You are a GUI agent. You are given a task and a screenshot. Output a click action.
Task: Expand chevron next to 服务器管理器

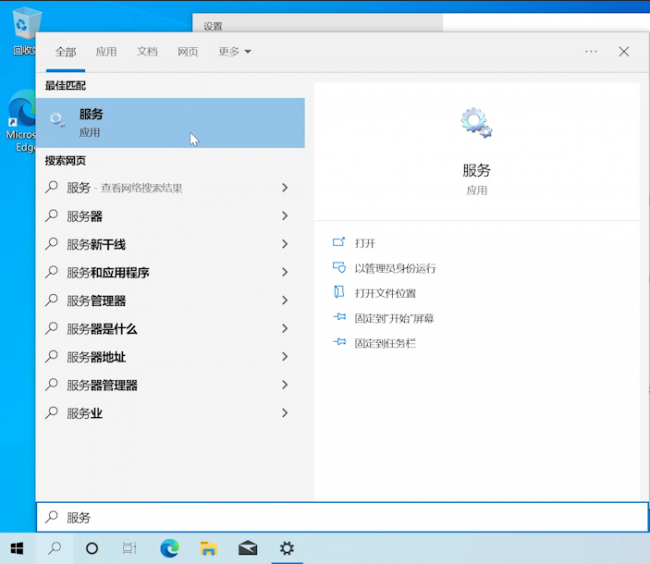[285, 385]
